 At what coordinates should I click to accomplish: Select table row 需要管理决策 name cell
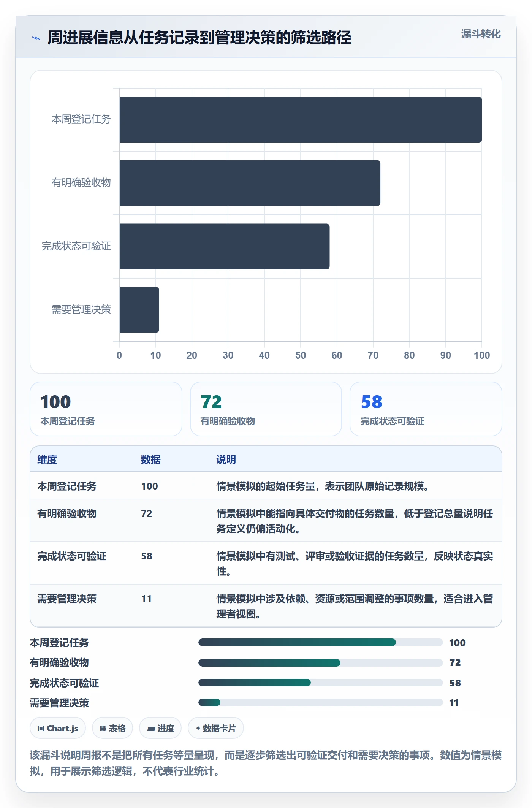67,599
